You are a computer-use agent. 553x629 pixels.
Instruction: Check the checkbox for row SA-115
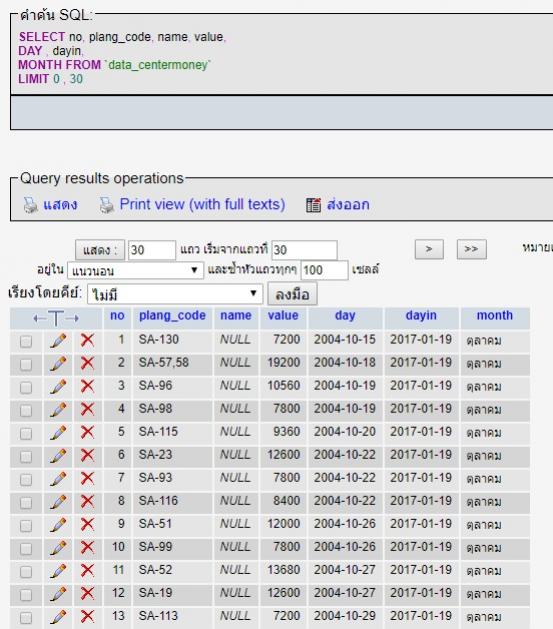[x=26, y=434]
